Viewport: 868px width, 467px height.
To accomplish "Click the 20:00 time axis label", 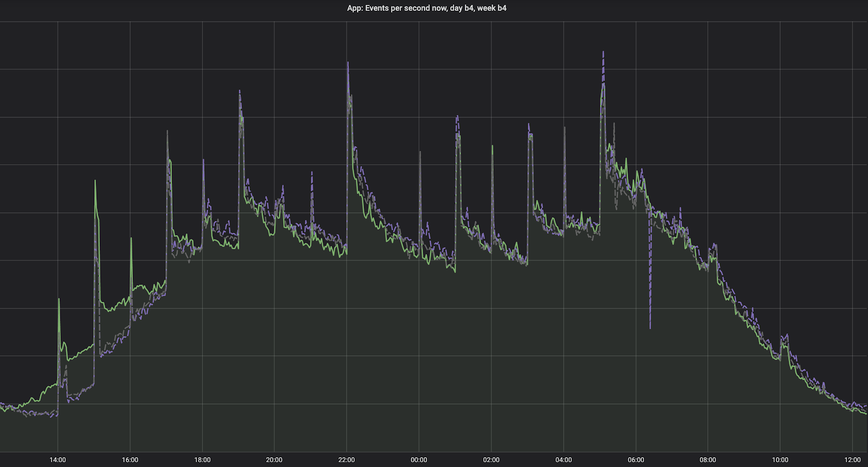I will pos(274,460).
